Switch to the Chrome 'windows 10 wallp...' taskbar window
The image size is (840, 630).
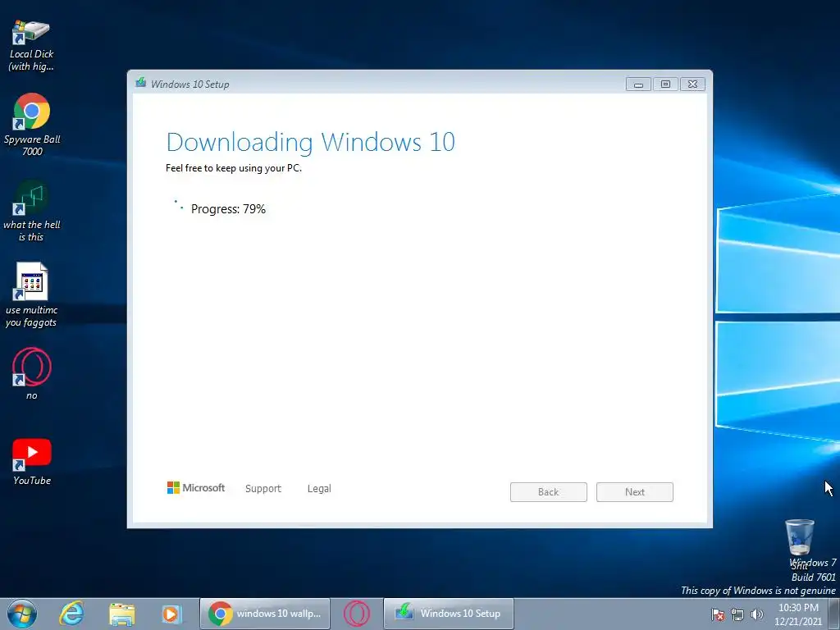[x=265, y=614]
